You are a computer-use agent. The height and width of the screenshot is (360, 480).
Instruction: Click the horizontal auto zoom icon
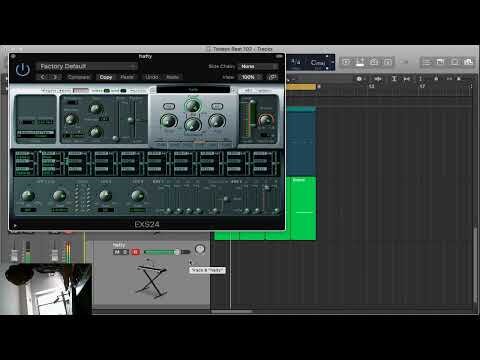[x=407, y=79]
